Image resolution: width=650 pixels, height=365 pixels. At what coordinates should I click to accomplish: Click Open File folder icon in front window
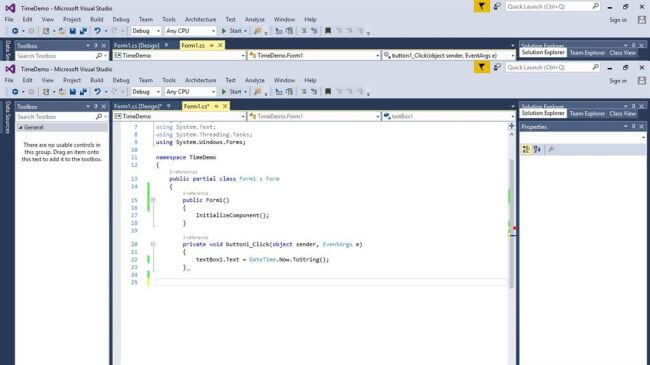click(x=62, y=92)
